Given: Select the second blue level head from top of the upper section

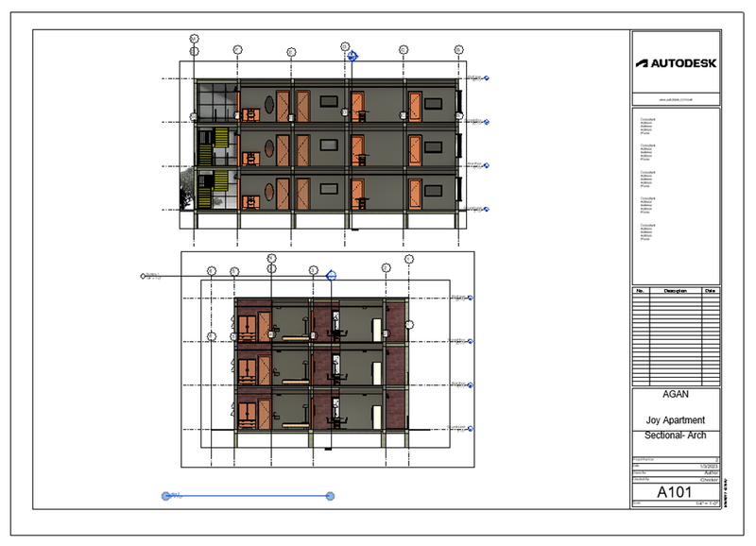Looking at the screenshot, I should pos(487,122).
